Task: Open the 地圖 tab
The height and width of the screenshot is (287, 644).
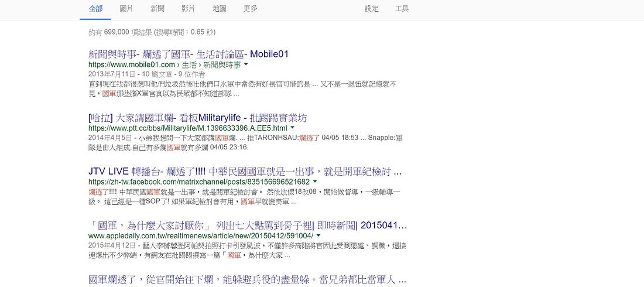Action: point(220,9)
